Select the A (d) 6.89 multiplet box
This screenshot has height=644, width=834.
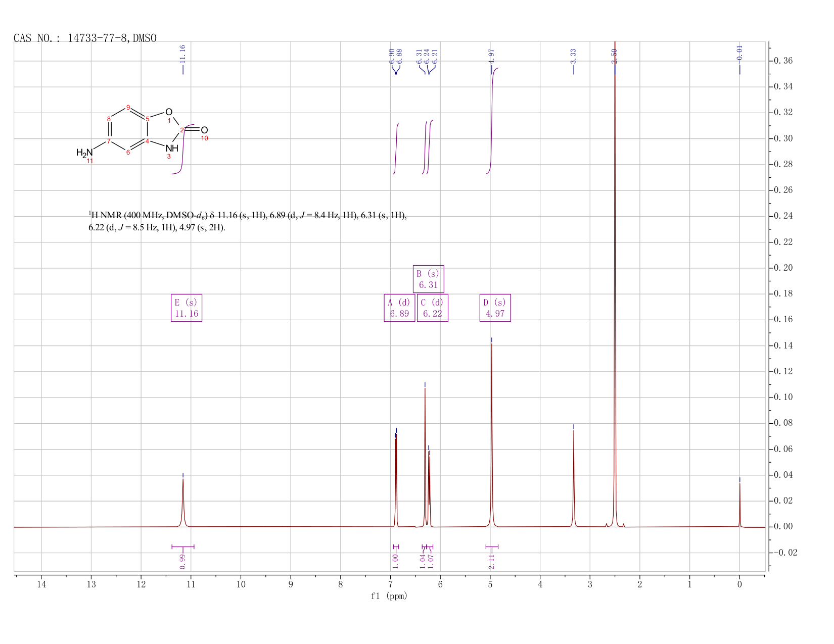click(399, 308)
